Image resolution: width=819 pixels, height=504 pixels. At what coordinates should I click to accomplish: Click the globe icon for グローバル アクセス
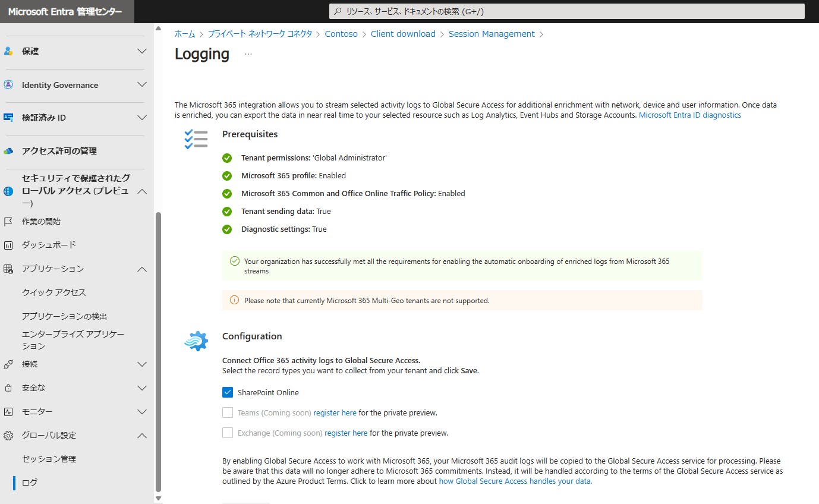(x=8, y=191)
